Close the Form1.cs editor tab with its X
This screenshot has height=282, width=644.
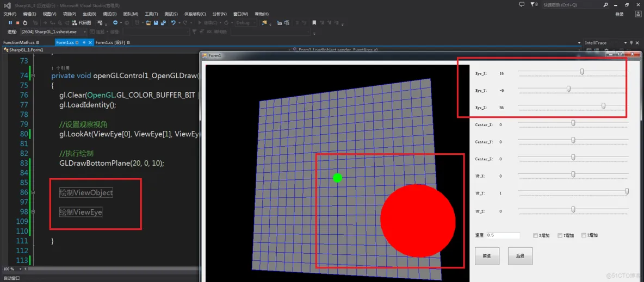pyautogui.click(x=90, y=42)
